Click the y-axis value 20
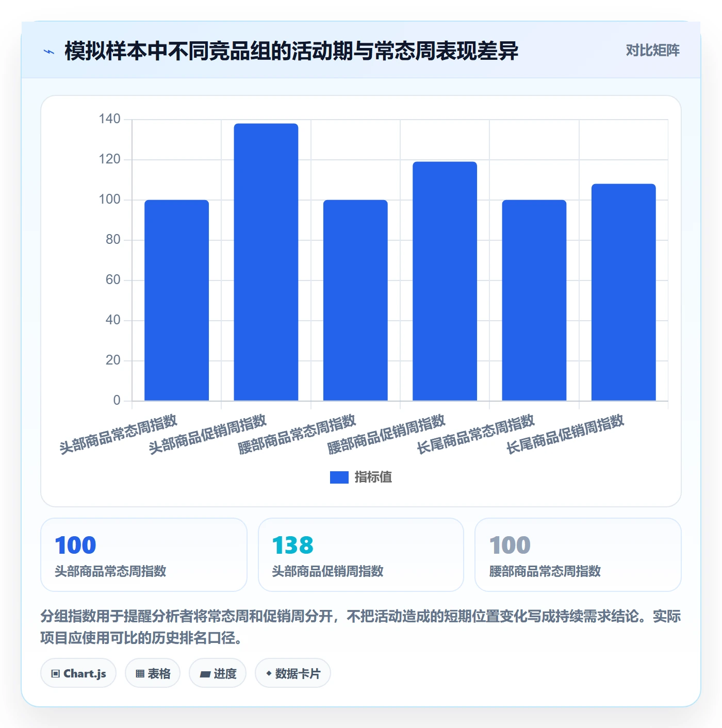 pos(113,360)
